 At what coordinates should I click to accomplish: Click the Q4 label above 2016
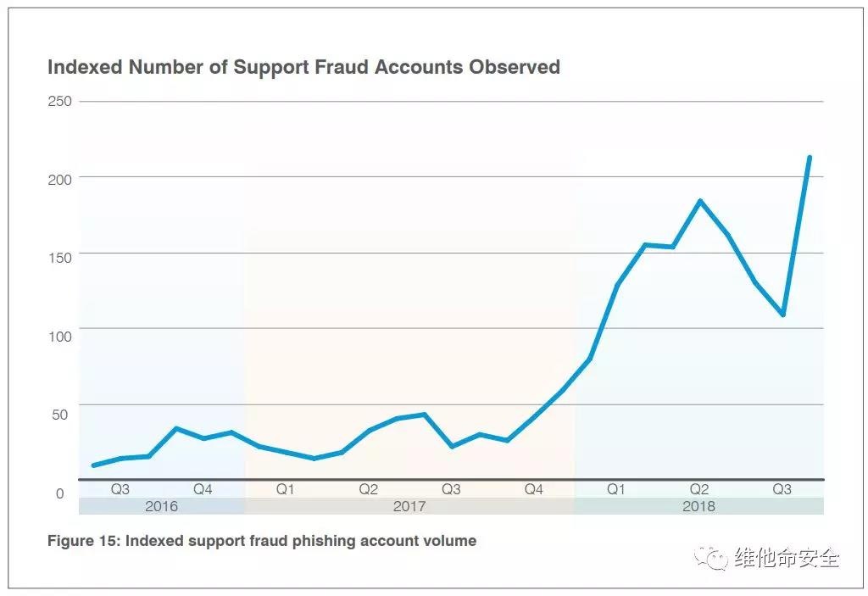pos(203,489)
